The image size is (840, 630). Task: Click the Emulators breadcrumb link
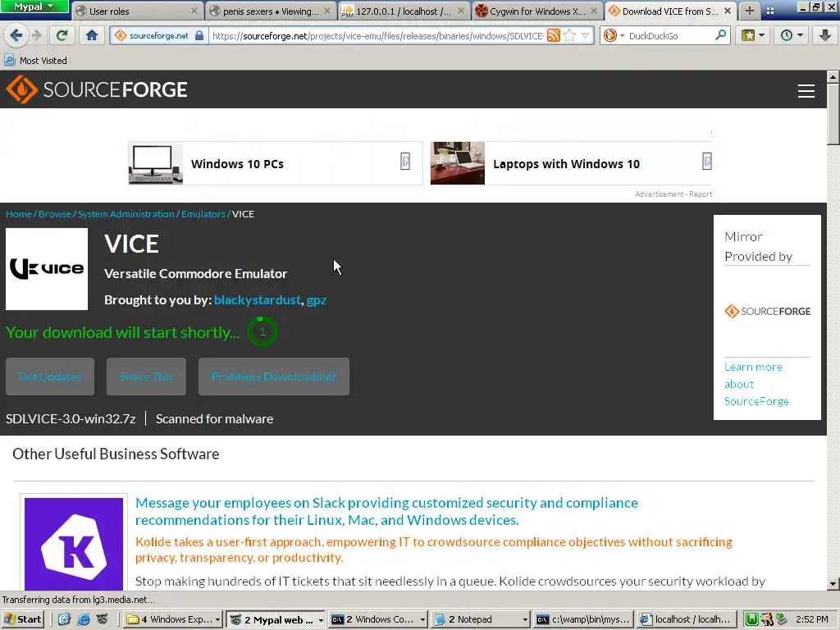point(203,214)
